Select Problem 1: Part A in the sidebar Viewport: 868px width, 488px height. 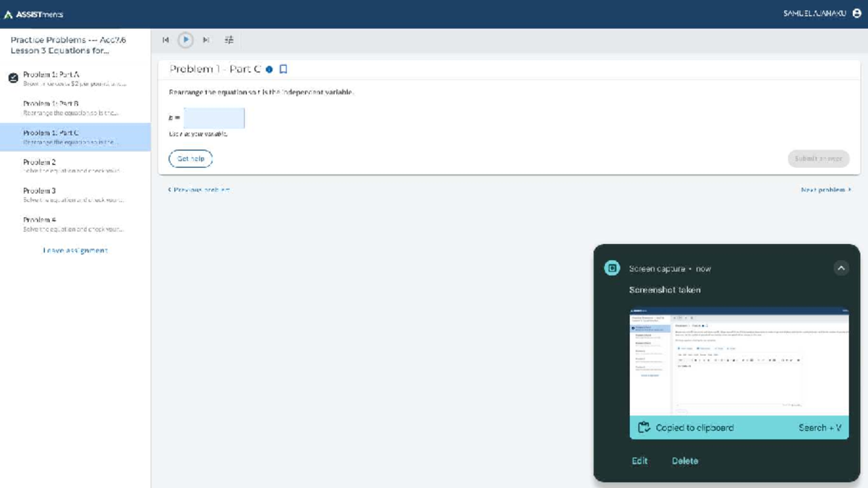(71, 78)
